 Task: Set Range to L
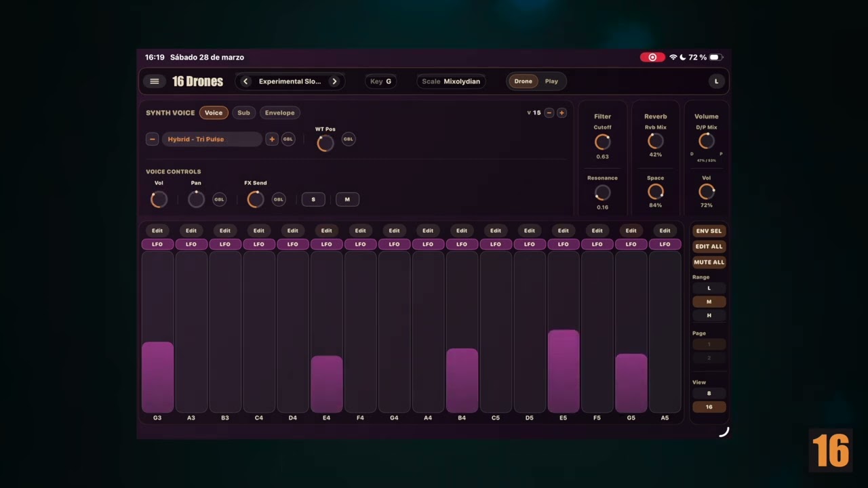(709, 288)
